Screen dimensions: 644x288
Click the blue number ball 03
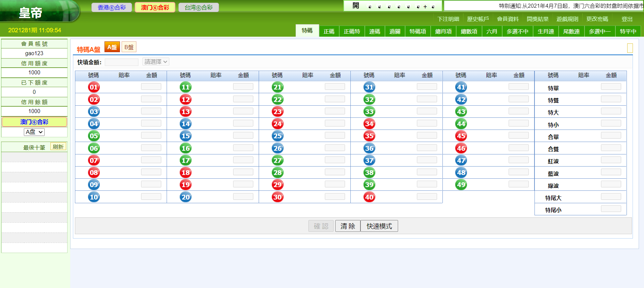(94, 112)
